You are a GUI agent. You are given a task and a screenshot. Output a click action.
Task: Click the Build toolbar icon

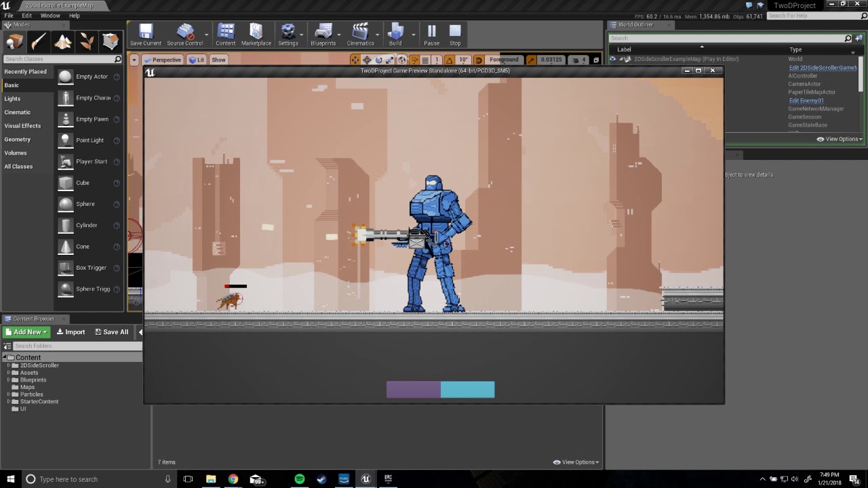point(395,31)
